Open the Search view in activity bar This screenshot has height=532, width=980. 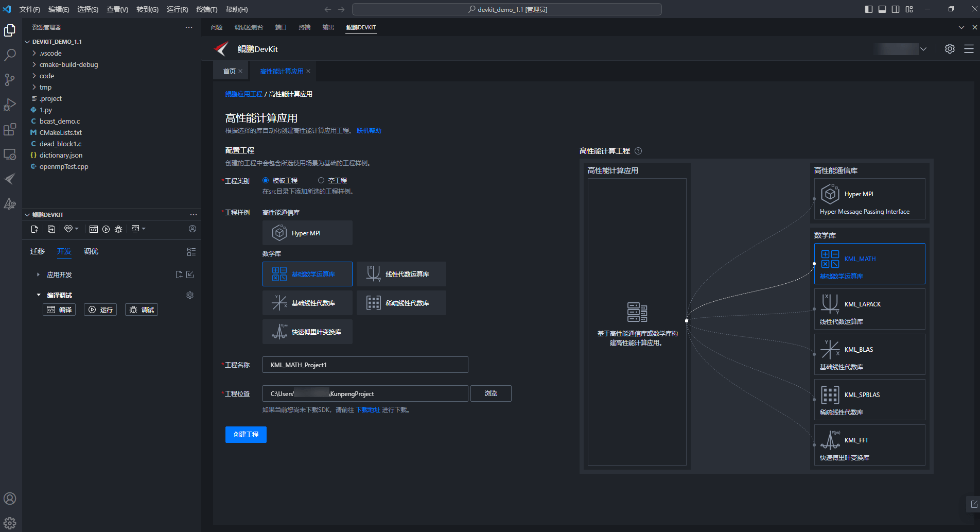pos(10,55)
